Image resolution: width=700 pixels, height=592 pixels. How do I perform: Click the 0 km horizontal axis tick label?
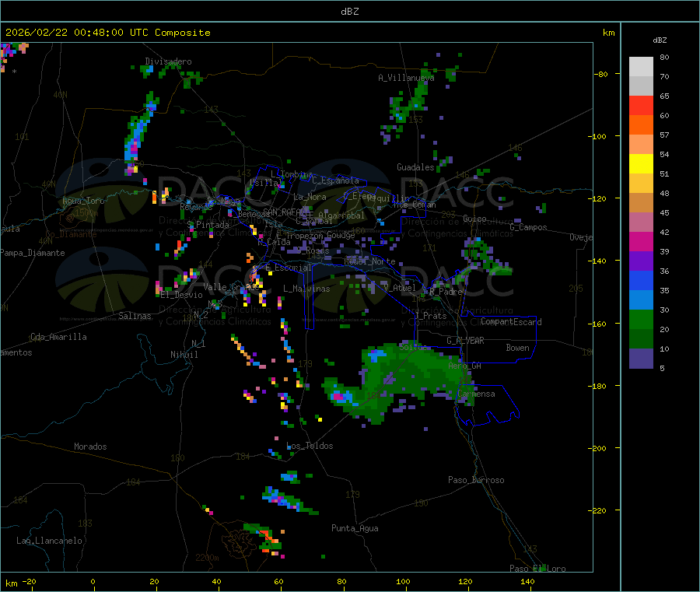[93, 581]
